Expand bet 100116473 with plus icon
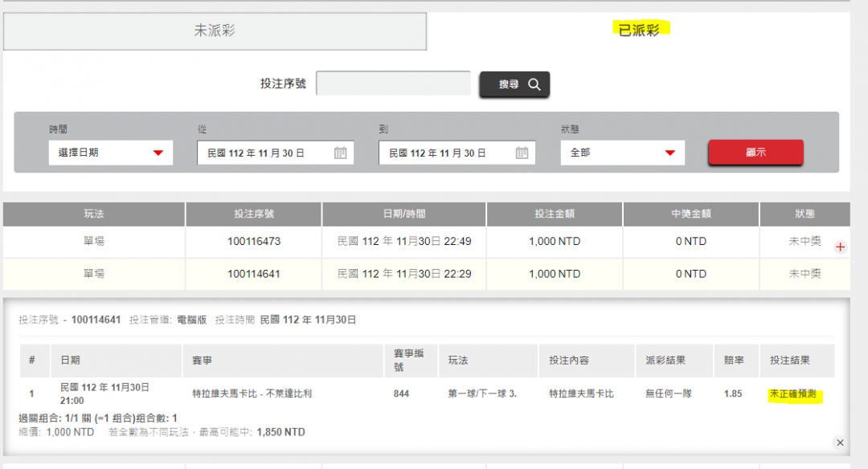 pyautogui.click(x=841, y=247)
